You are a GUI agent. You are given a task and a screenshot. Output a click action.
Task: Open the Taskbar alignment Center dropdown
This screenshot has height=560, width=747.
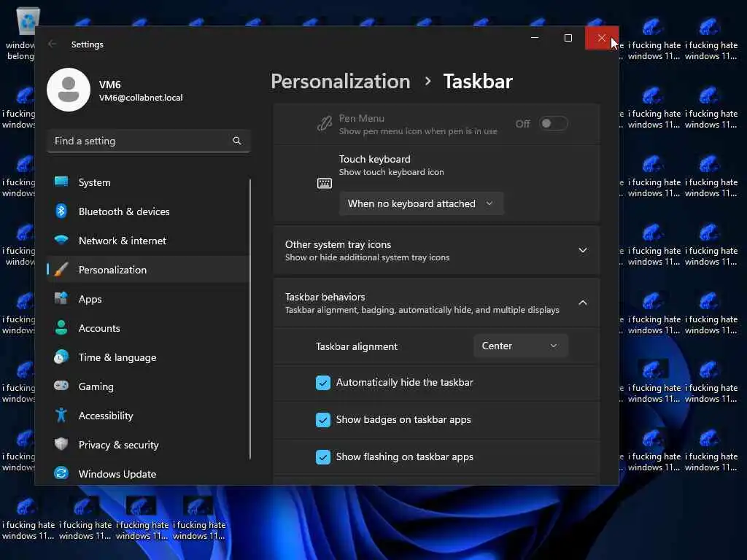(521, 346)
